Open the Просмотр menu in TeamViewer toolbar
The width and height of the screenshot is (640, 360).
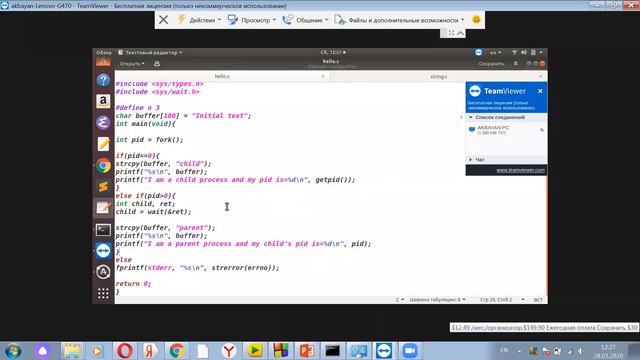click(x=251, y=20)
